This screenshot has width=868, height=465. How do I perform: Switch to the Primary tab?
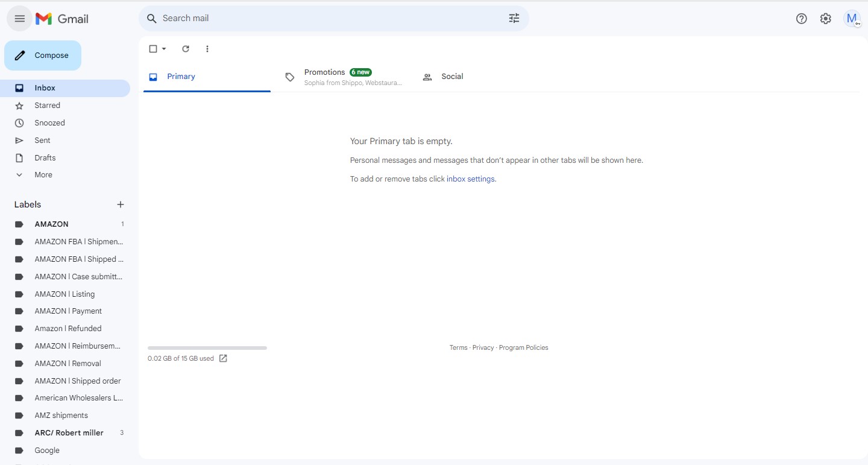pyautogui.click(x=207, y=77)
